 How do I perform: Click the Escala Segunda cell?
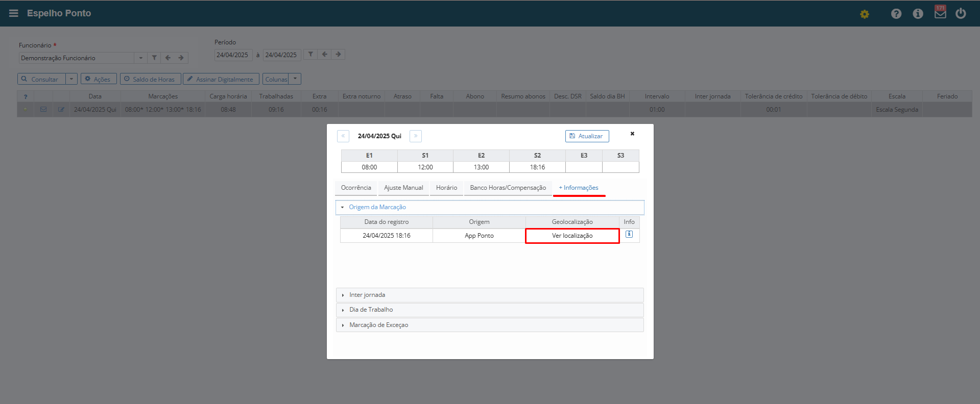pos(897,110)
